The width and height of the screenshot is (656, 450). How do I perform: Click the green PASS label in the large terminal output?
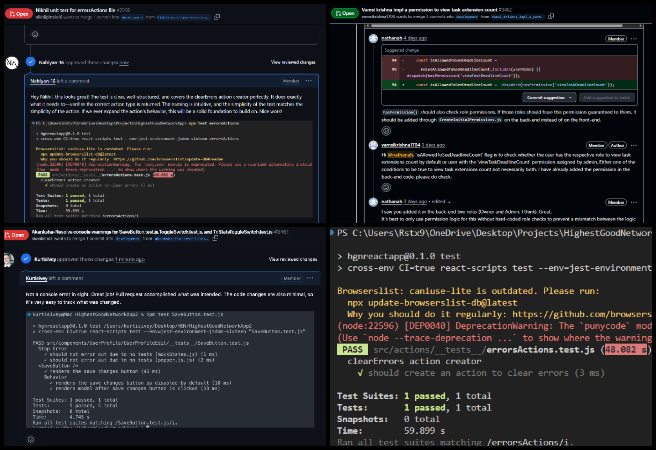[352, 349]
